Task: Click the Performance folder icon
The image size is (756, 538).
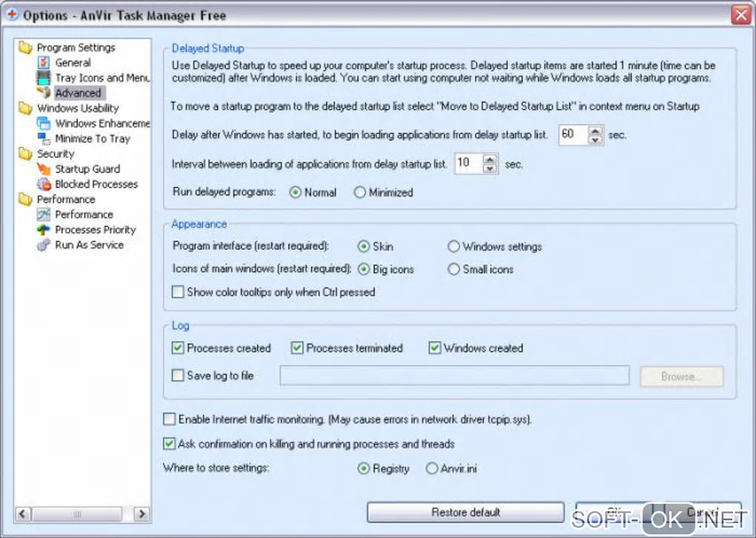Action: click(x=25, y=199)
